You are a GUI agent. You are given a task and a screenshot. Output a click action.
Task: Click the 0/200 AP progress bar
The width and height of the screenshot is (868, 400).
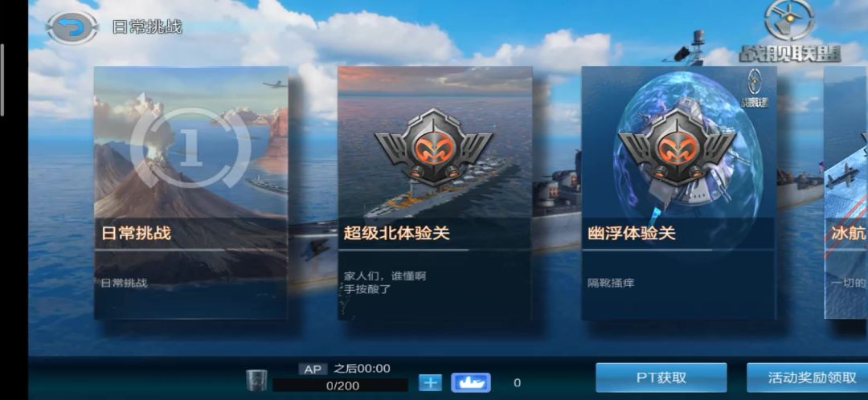tap(341, 386)
